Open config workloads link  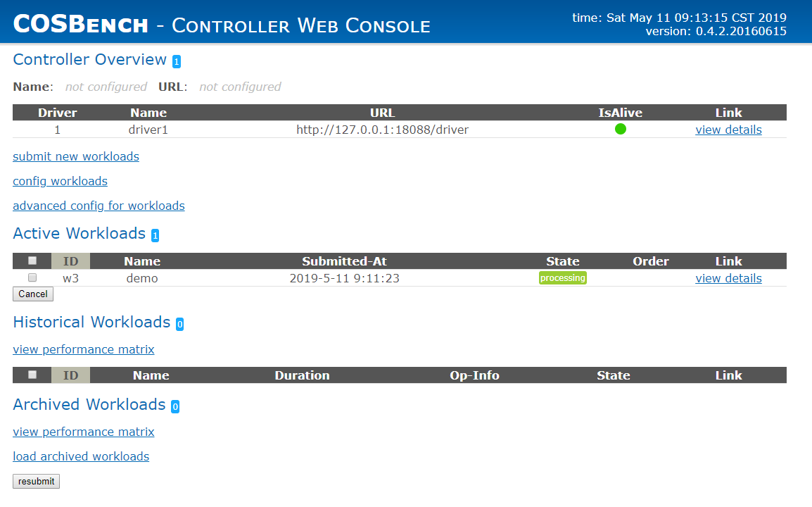click(x=60, y=181)
